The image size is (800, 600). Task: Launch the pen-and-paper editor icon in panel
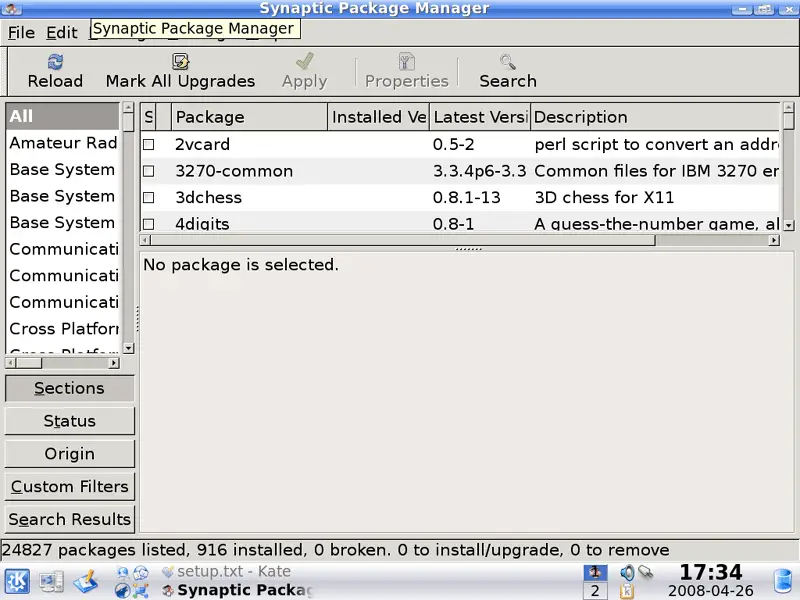point(86,582)
